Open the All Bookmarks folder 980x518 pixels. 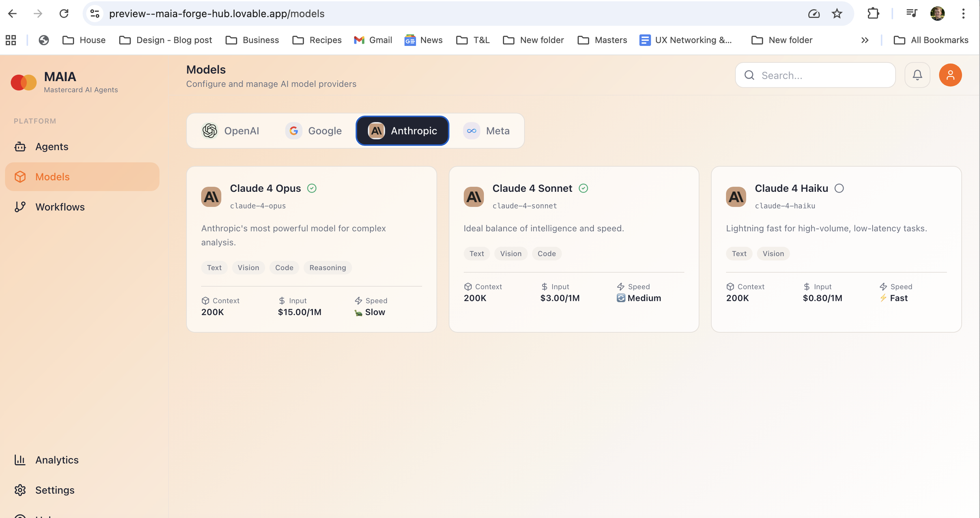click(x=931, y=40)
